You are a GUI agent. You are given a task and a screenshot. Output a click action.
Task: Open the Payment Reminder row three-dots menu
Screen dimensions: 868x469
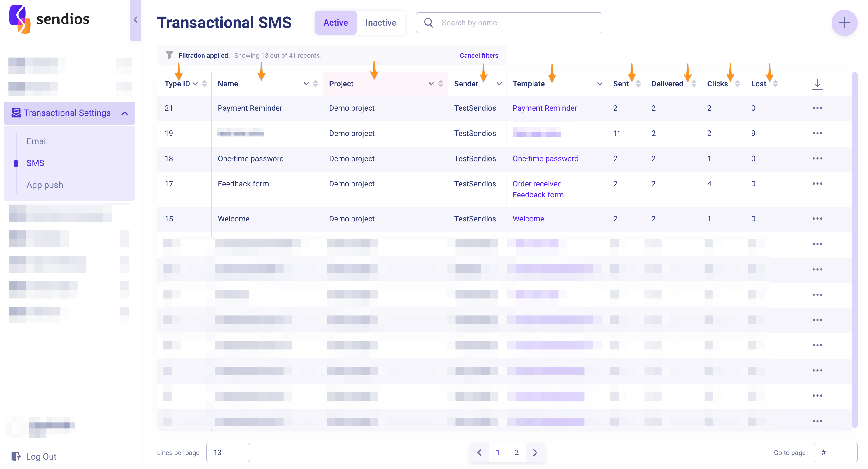(x=817, y=108)
